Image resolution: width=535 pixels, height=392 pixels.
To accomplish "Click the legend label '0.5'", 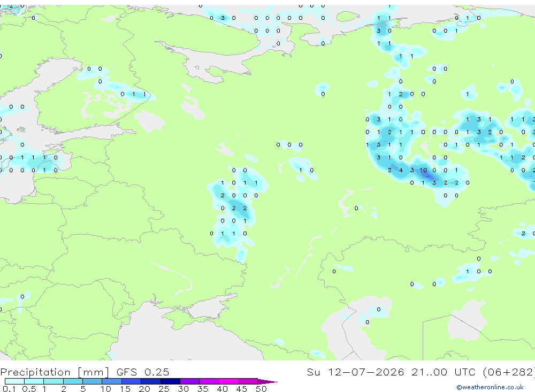I will pos(29,389).
